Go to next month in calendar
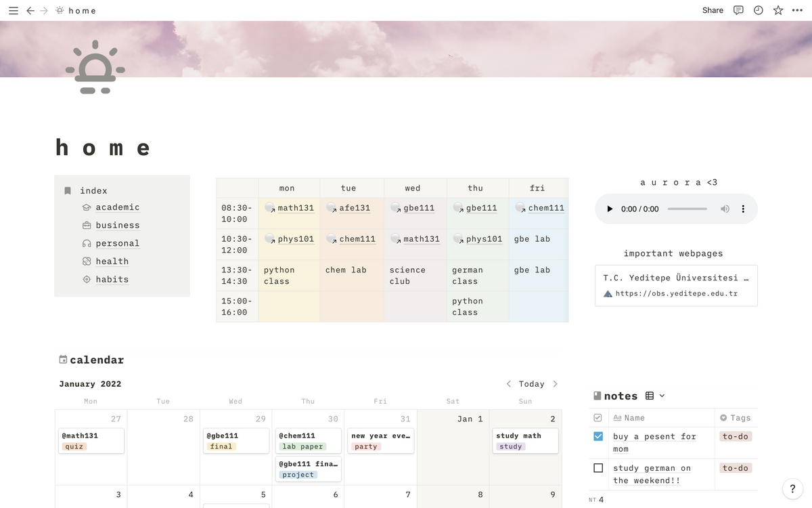Screen dimensions: 812x508 pos(556,384)
